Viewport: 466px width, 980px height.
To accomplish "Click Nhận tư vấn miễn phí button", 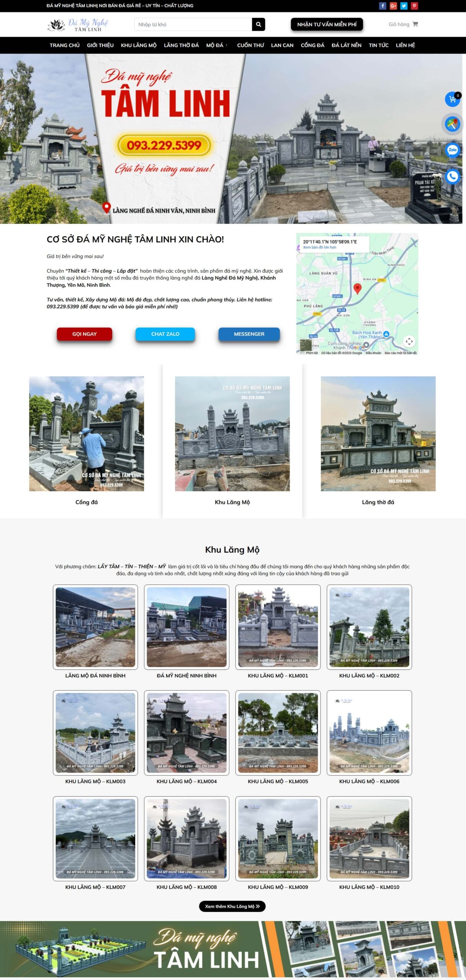I will [x=327, y=24].
